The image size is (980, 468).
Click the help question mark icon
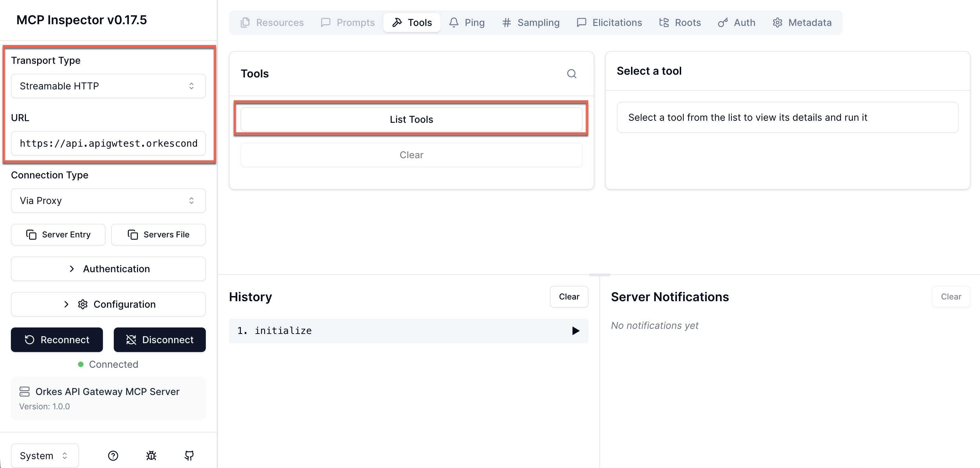(113, 455)
